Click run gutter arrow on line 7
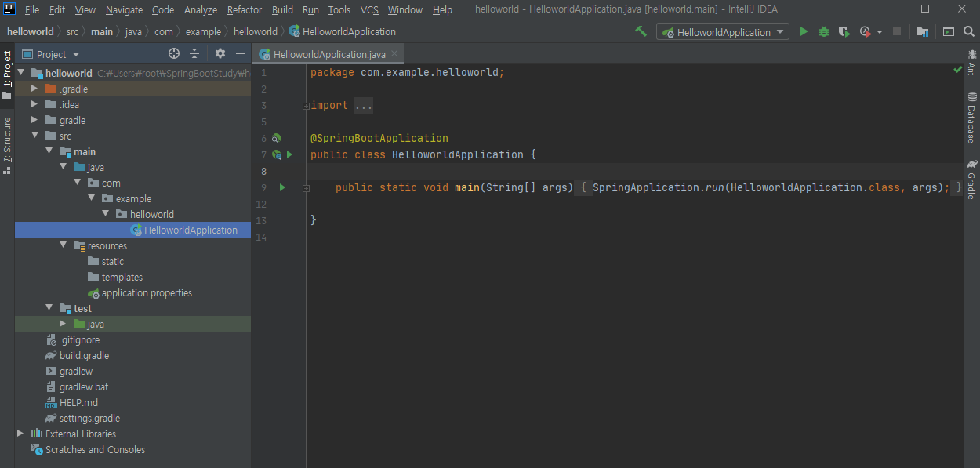The height and width of the screenshot is (468, 980). (x=289, y=154)
